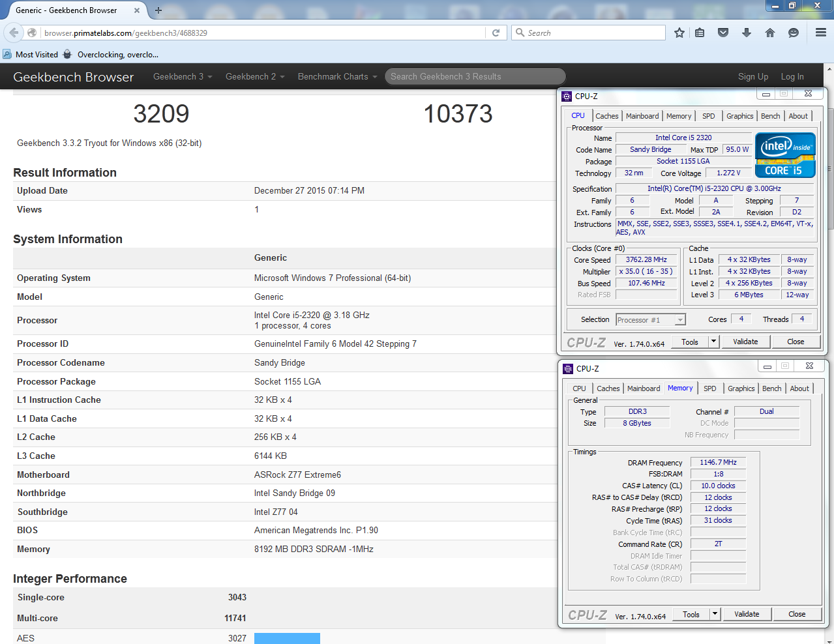
Task: Open Geekbench 2 dropdown menu
Action: (255, 77)
